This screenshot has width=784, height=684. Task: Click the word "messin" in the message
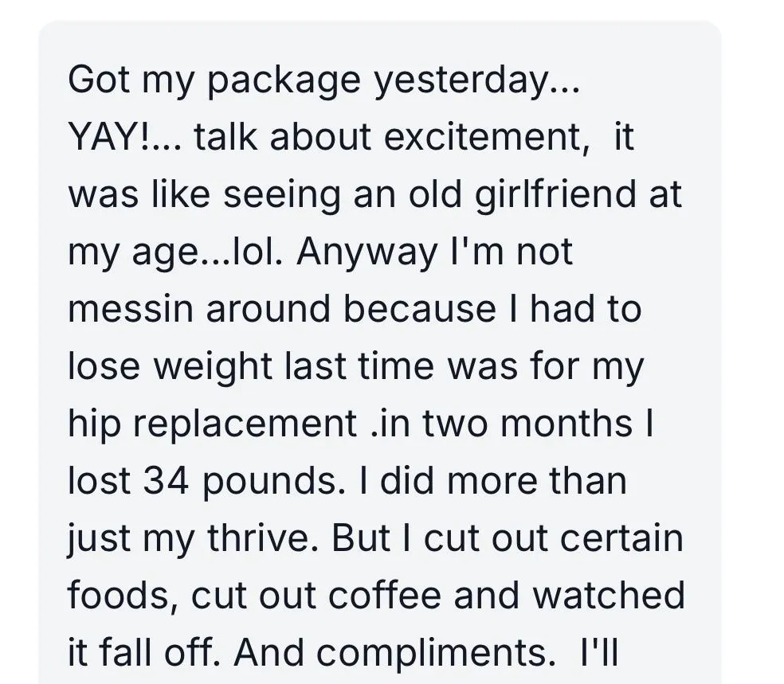(131, 310)
